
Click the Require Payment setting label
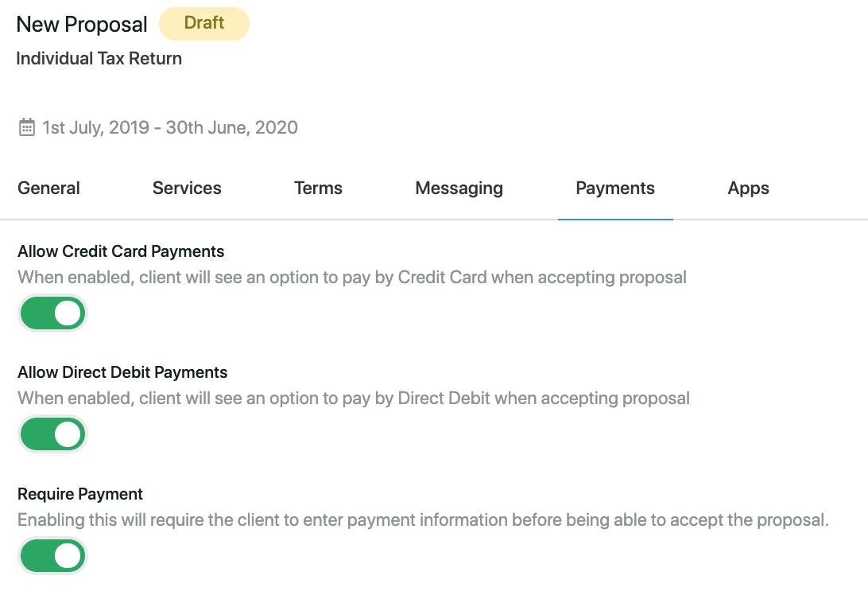click(x=80, y=494)
